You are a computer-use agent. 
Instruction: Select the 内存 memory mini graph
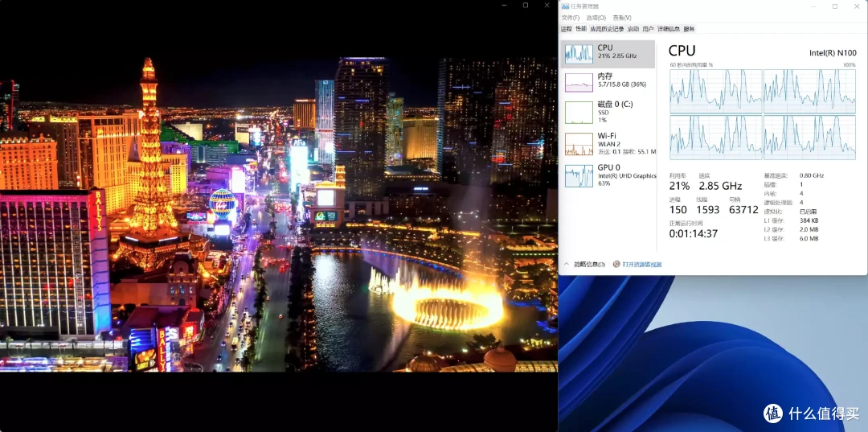(x=579, y=83)
